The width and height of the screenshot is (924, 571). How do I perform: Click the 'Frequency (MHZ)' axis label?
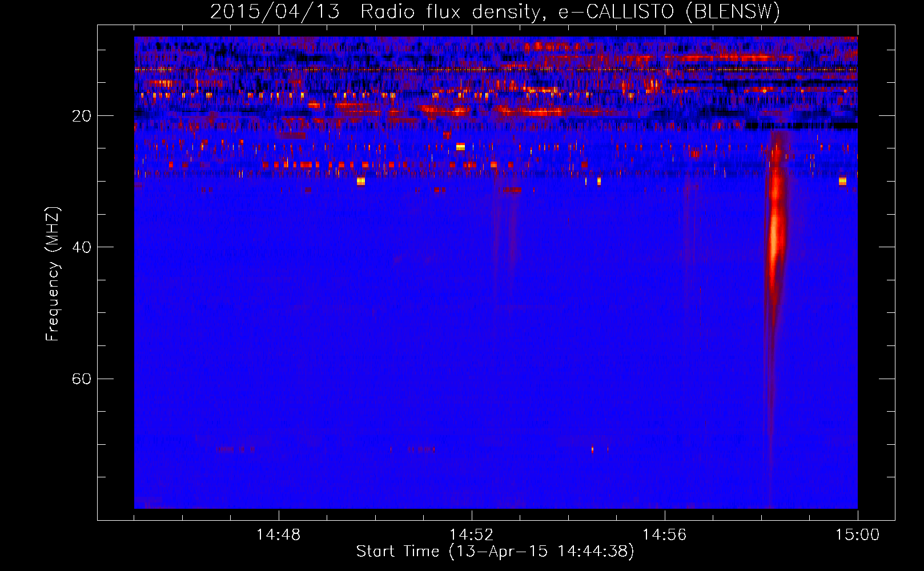click(52, 274)
